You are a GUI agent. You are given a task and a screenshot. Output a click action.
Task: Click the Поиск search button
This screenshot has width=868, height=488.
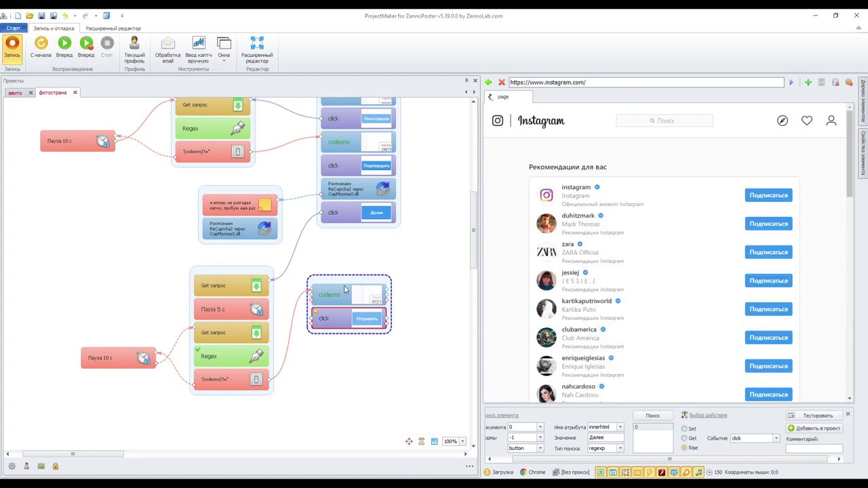[x=652, y=415]
